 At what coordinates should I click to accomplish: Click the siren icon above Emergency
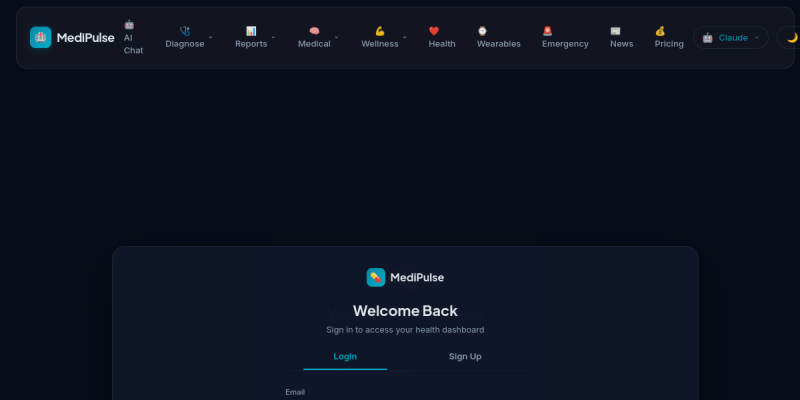(x=547, y=31)
